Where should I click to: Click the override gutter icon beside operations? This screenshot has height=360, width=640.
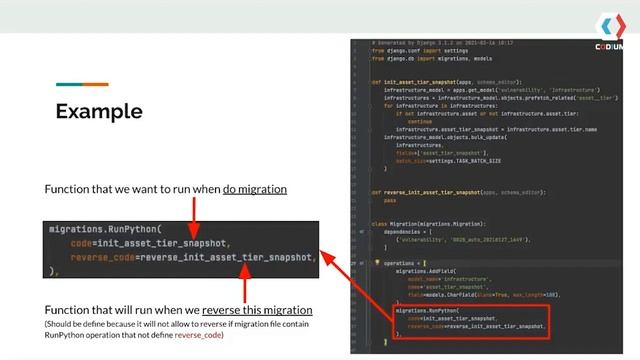(x=362, y=263)
